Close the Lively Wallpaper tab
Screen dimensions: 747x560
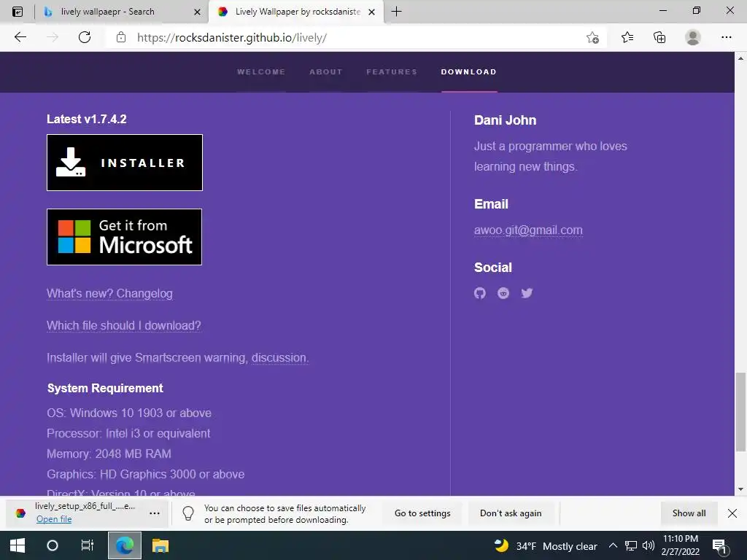tap(372, 12)
